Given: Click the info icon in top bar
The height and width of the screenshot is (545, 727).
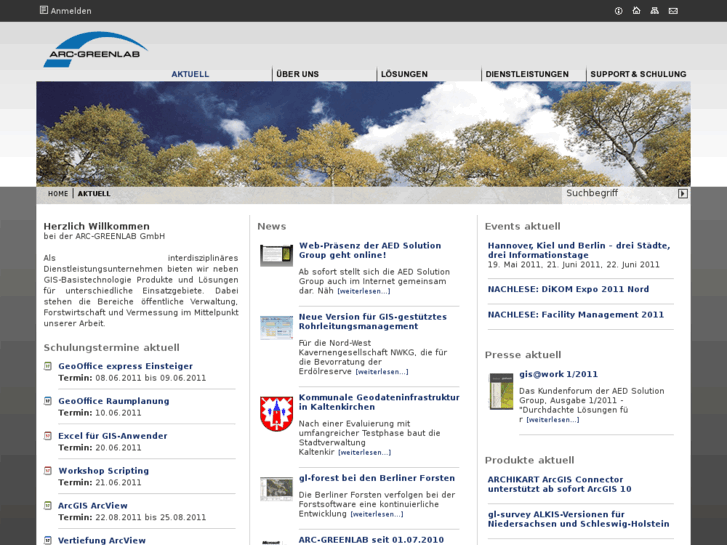Looking at the screenshot, I should [618, 11].
